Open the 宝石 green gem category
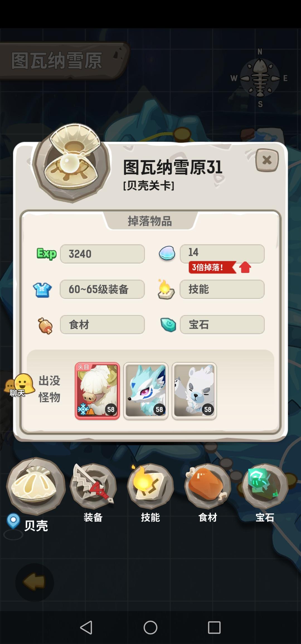Viewport: 301px width, 644px height. click(265, 486)
